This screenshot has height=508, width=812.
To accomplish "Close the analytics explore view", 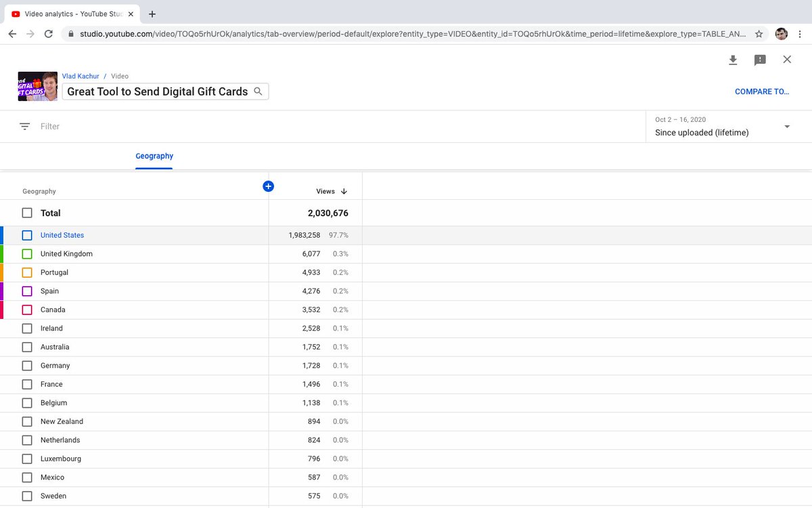I will click(787, 60).
